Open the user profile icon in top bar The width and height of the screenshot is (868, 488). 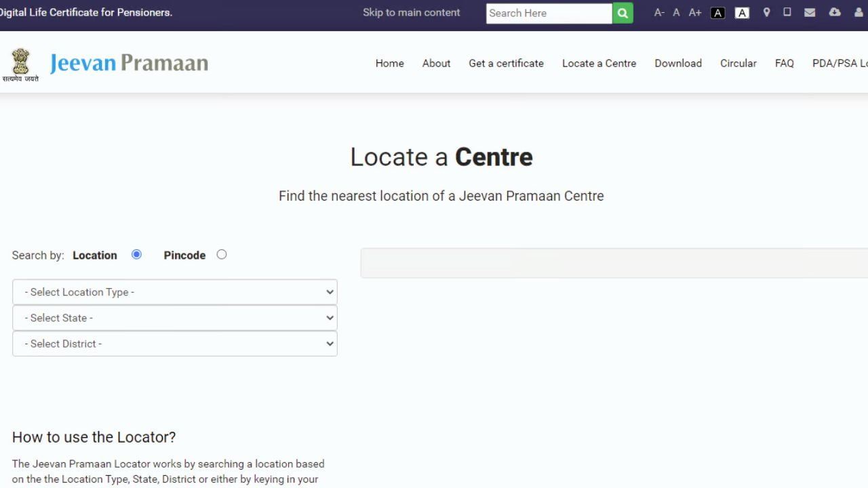pos(859,12)
